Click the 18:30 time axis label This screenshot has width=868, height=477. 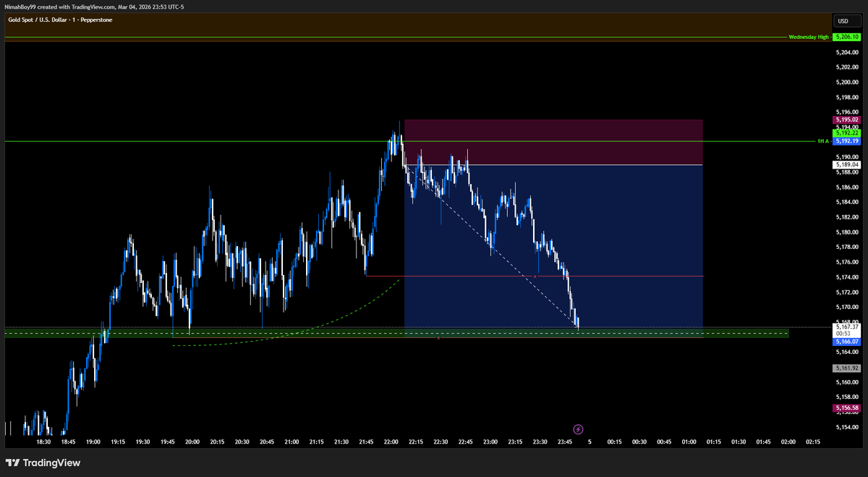coord(43,442)
